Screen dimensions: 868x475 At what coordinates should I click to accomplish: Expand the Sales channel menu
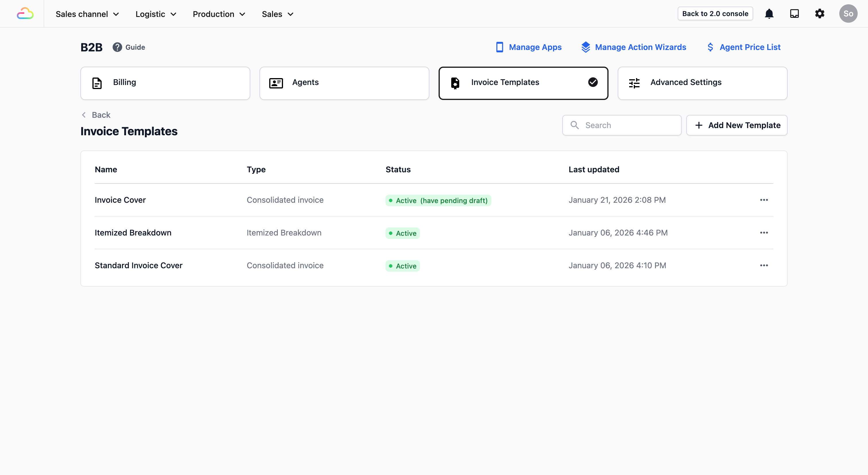(x=87, y=14)
